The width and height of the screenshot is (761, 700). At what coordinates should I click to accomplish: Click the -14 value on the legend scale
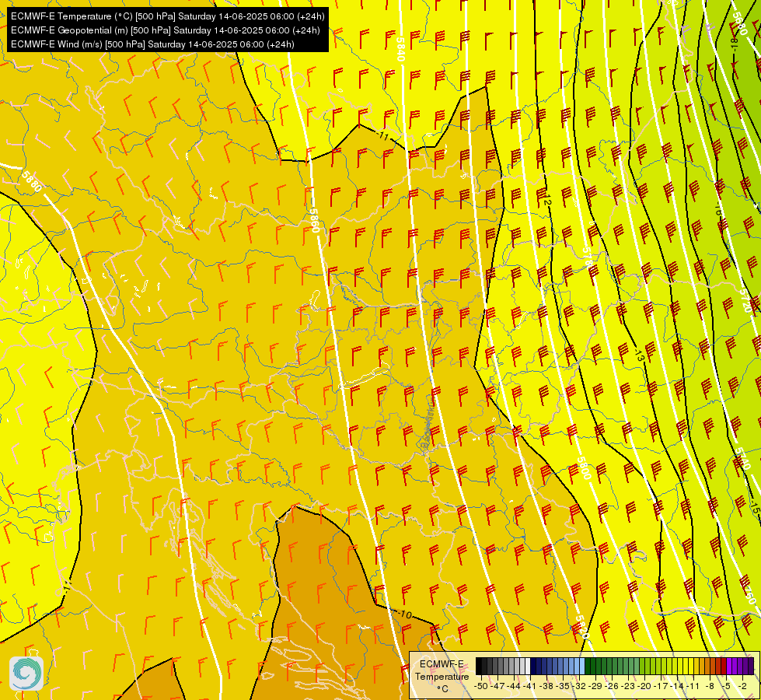coord(677,686)
